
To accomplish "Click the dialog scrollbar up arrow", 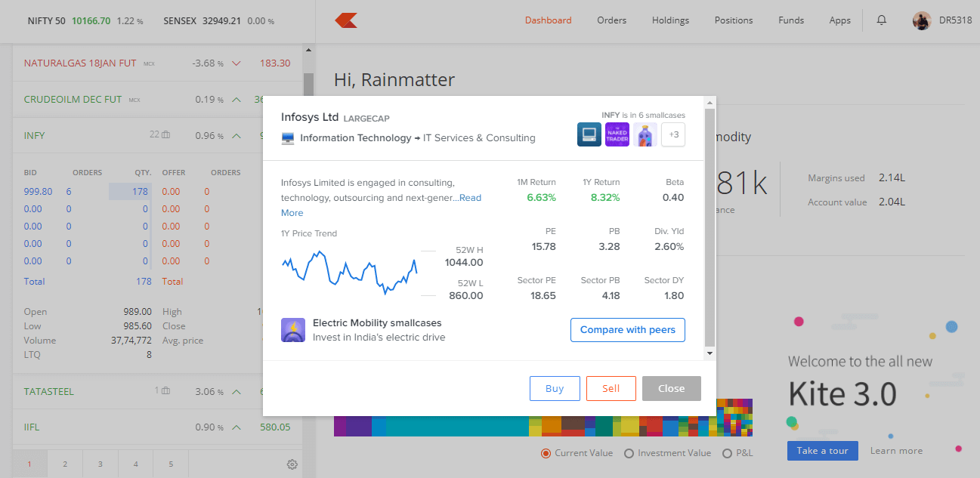I will (x=709, y=102).
